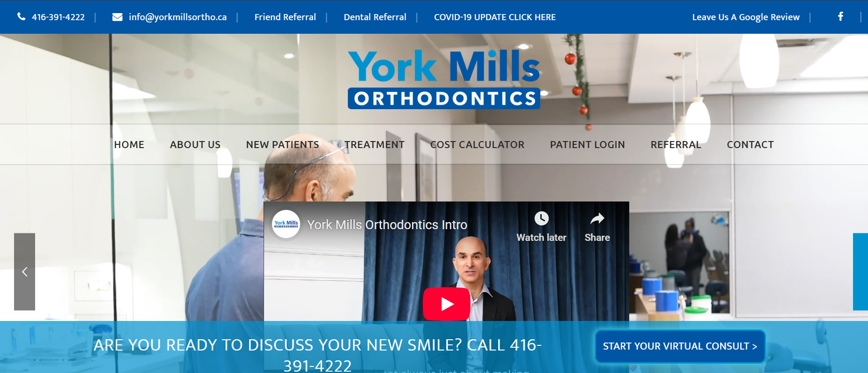Go to the COST CALCULATOR page

[477, 145]
